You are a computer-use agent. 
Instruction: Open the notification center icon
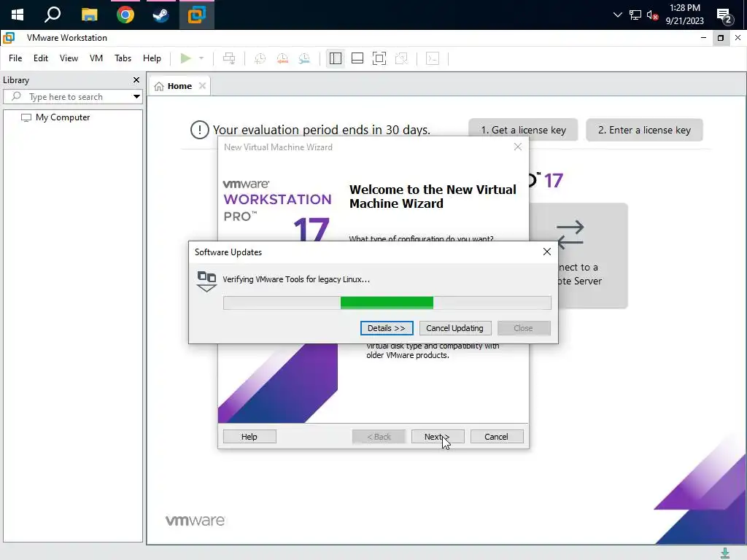point(724,16)
